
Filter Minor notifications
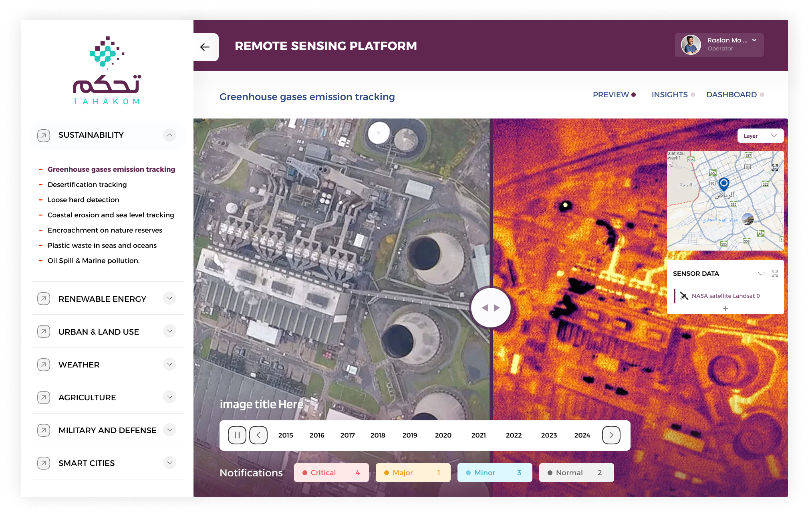495,473
